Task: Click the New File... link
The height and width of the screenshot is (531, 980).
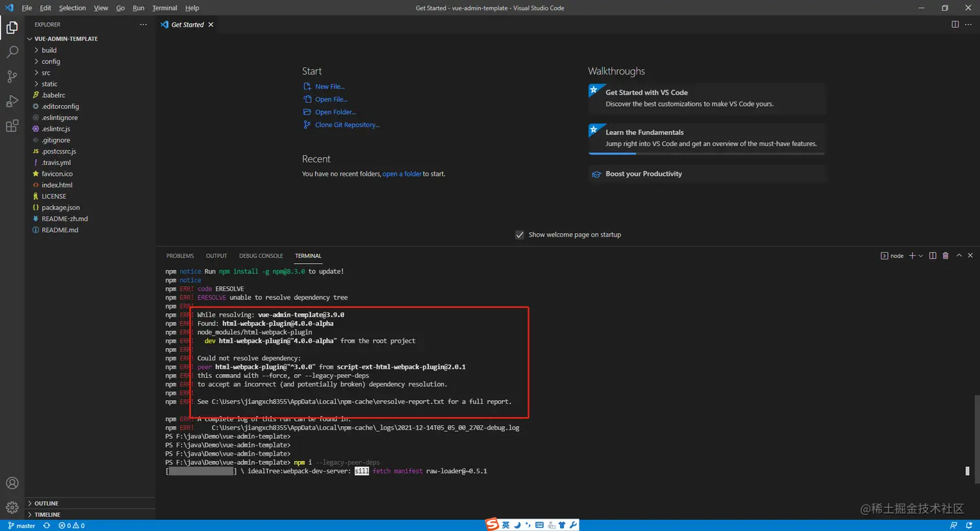Action: tap(330, 86)
